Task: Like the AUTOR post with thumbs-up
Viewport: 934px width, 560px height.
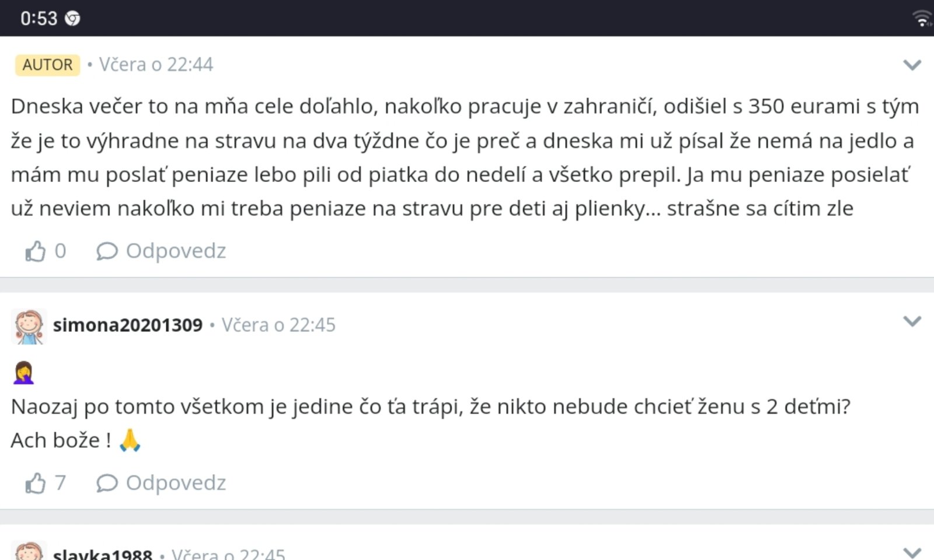Action: [x=35, y=251]
